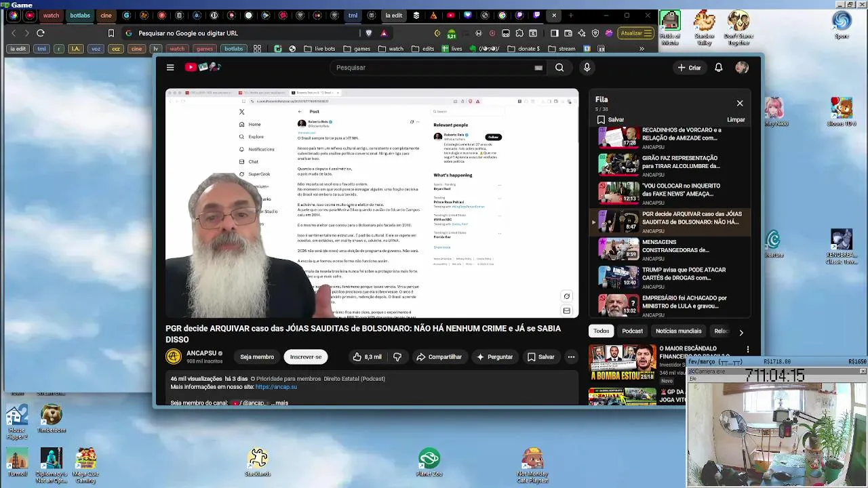
Task: Click the Criar button
Action: [689, 67]
